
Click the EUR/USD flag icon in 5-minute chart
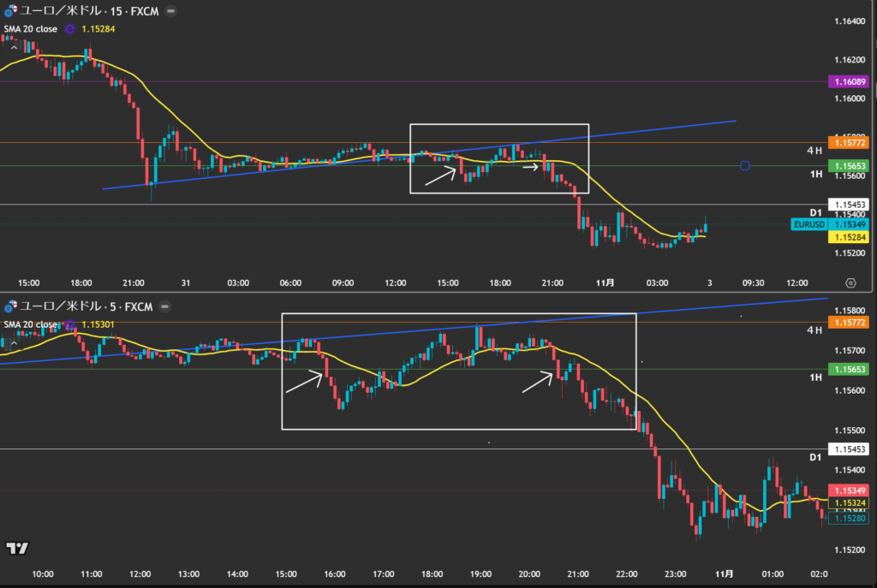tap(10, 306)
